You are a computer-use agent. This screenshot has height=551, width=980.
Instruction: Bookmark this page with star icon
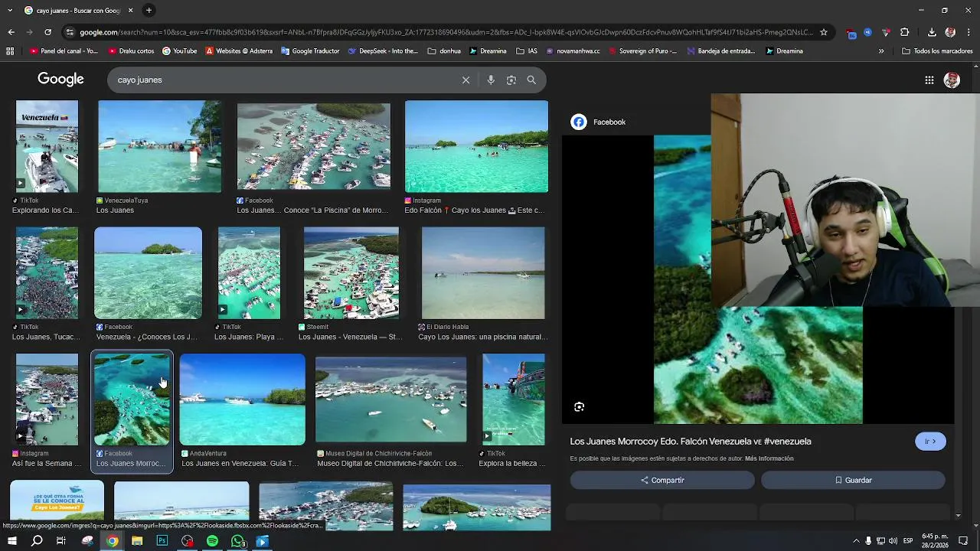[824, 32]
